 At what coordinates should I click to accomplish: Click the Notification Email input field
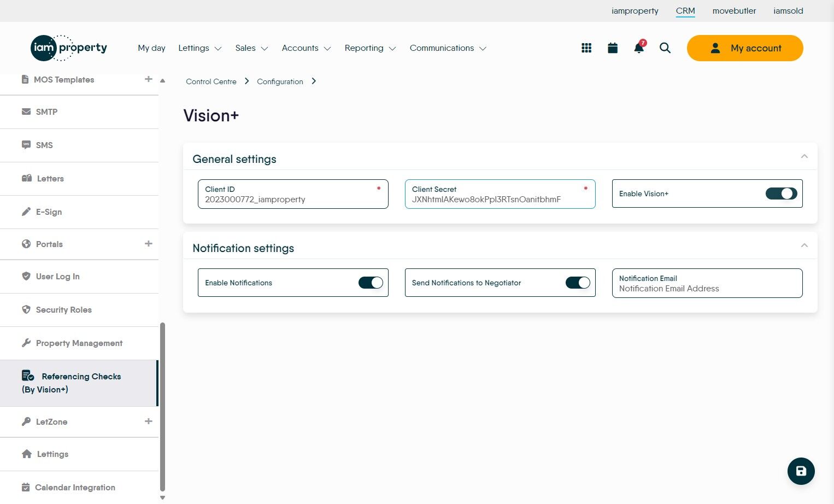pos(707,283)
